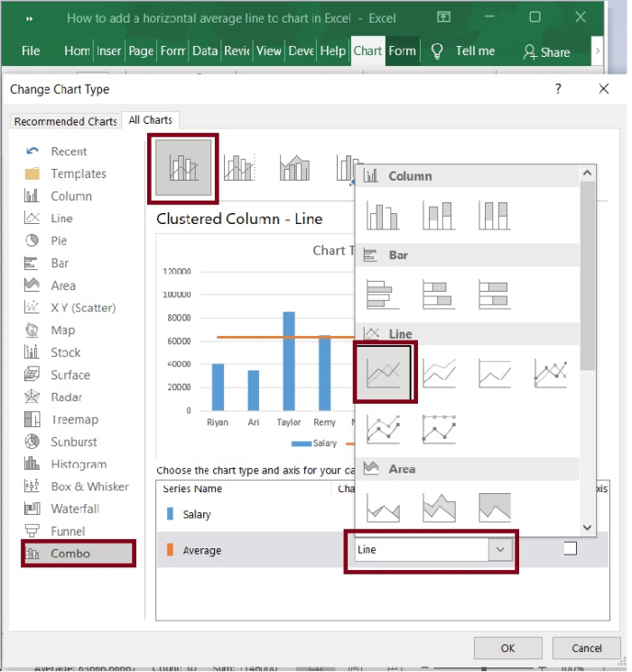Select Map in chart category list
This screenshot has height=672, width=632.
[x=62, y=330]
